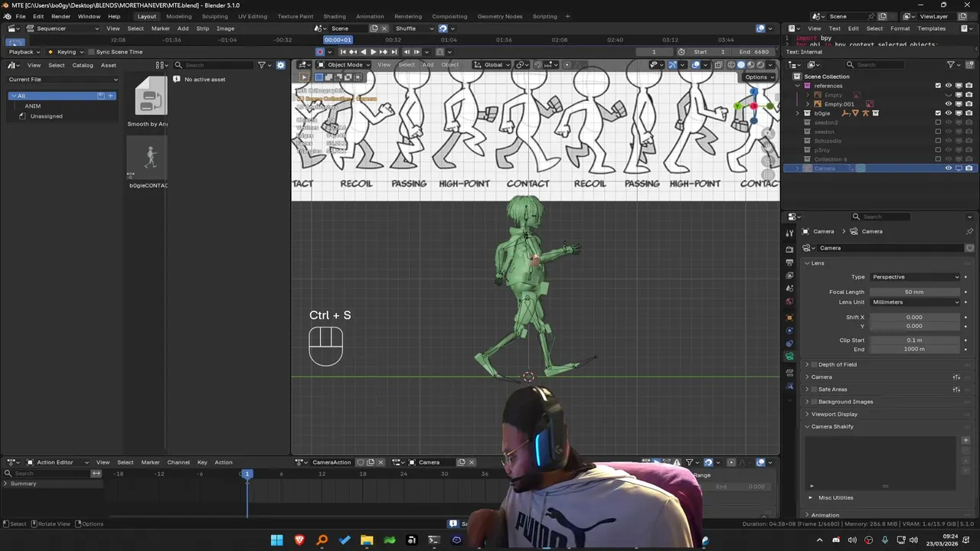Open the Output properties tab
Viewport: 980px width, 551px height.
click(789, 262)
